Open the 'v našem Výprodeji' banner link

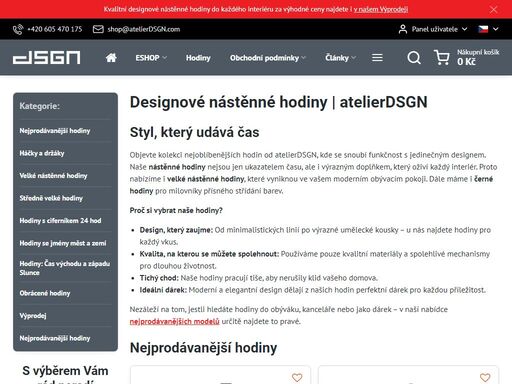click(381, 9)
